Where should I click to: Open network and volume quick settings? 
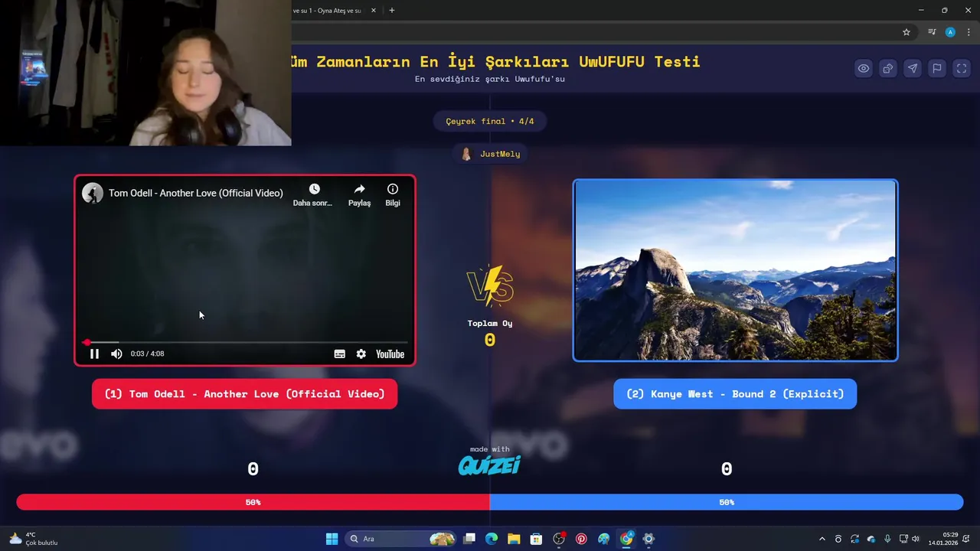point(909,539)
